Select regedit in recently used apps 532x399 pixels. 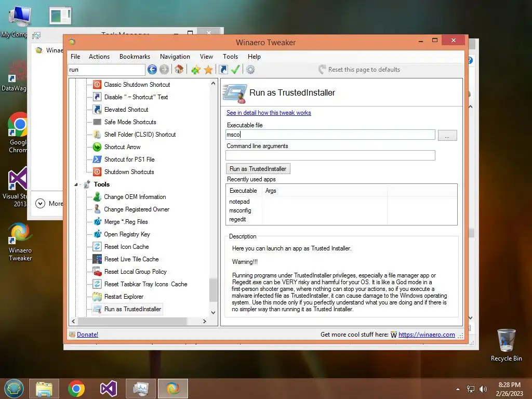(237, 219)
